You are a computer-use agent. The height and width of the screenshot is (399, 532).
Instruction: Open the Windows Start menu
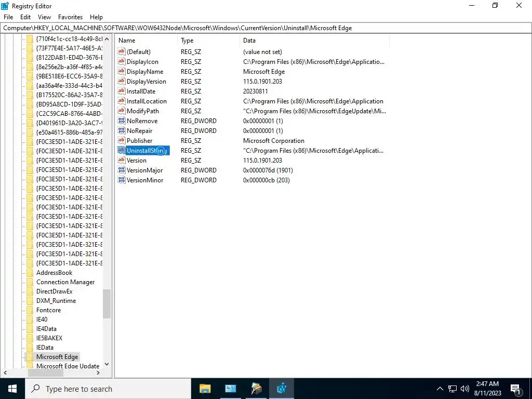point(12,389)
